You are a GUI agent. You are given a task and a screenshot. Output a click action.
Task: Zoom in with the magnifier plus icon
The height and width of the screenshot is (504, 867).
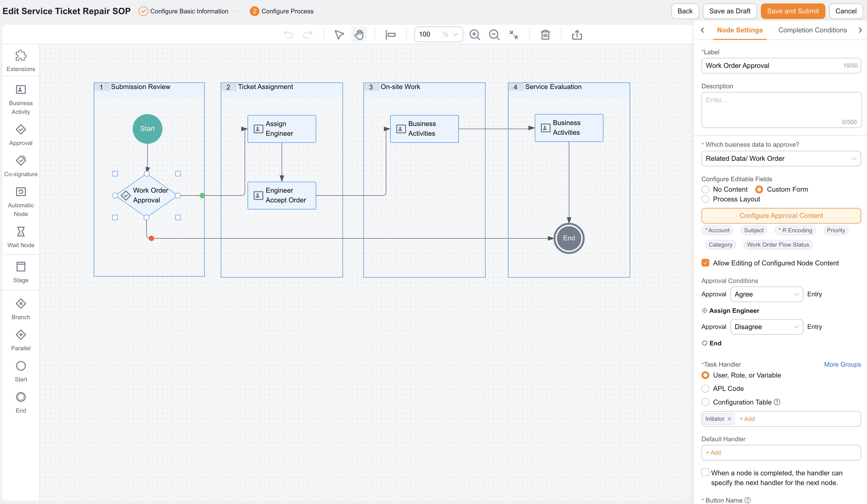(x=475, y=34)
